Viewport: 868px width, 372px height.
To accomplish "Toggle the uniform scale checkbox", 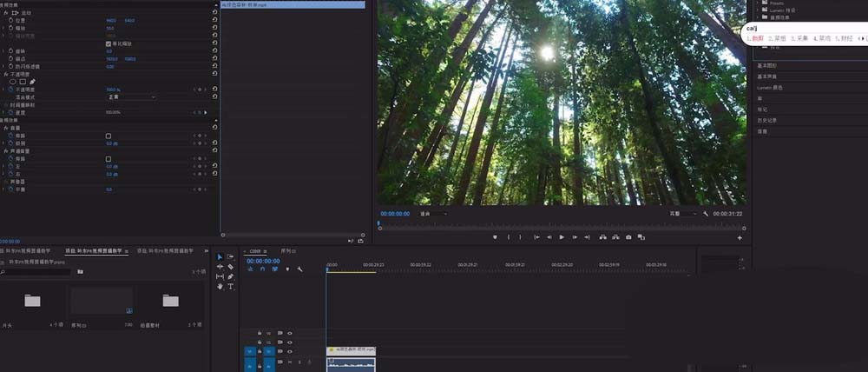I will [108, 43].
